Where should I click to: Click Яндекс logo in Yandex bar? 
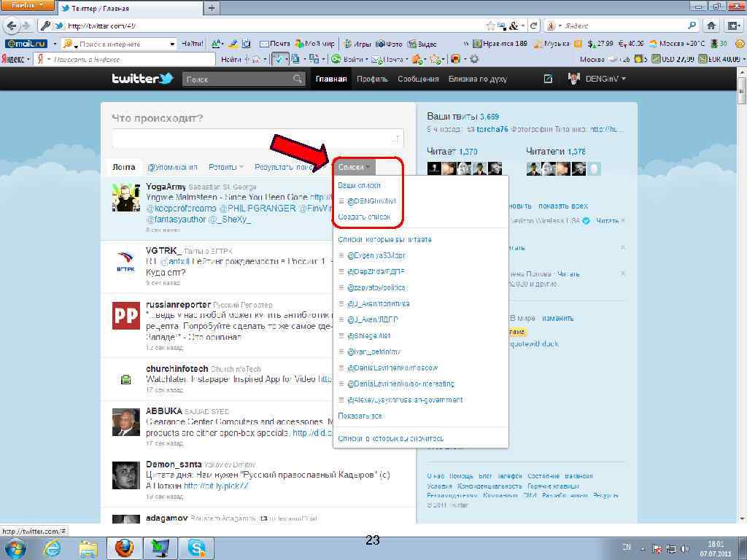click(x=13, y=59)
